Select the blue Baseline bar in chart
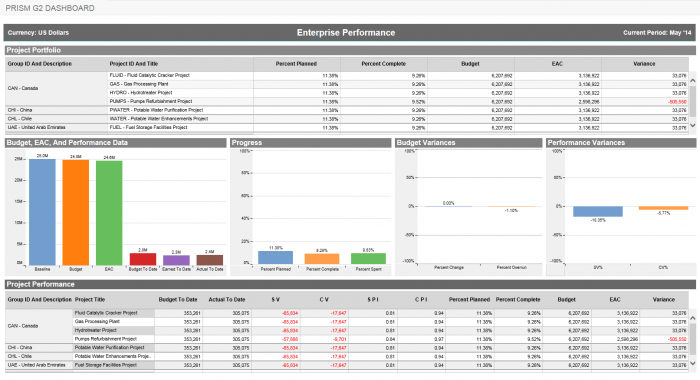 [x=42, y=212]
